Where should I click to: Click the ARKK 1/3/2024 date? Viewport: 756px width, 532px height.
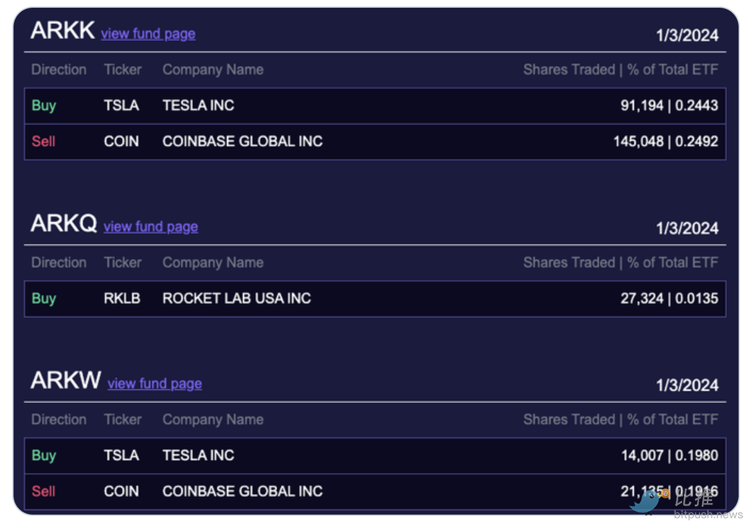[687, 35]
